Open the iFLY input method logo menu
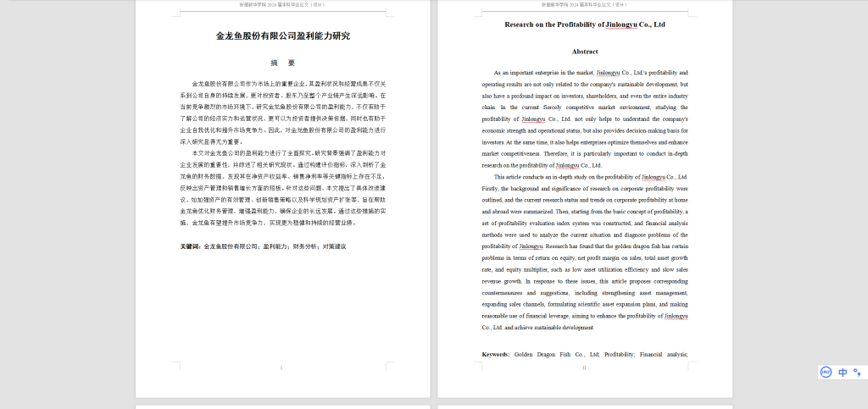The height and width of the screenshot is (409, 868). pos(826,372)
